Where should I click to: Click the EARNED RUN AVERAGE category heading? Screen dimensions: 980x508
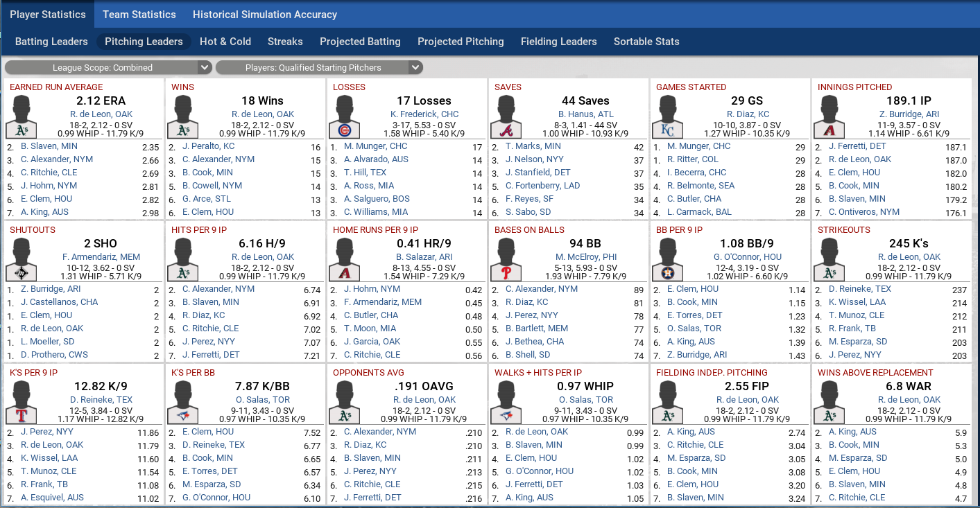click(56, 87)
